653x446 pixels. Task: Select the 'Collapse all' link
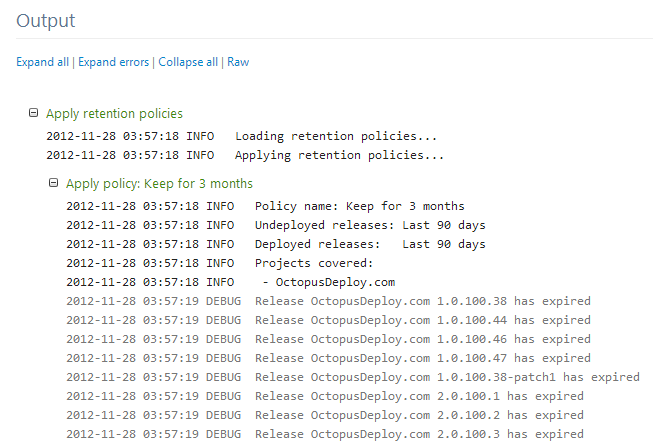pyautogui.click(x=188, y=62)
